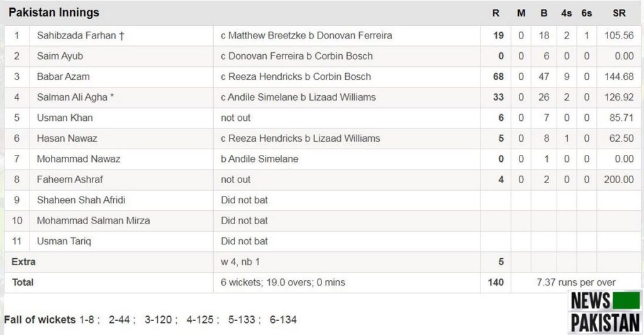
Task: Click Mohammad Salman Mirza's name
Action: tap(93, 220)
